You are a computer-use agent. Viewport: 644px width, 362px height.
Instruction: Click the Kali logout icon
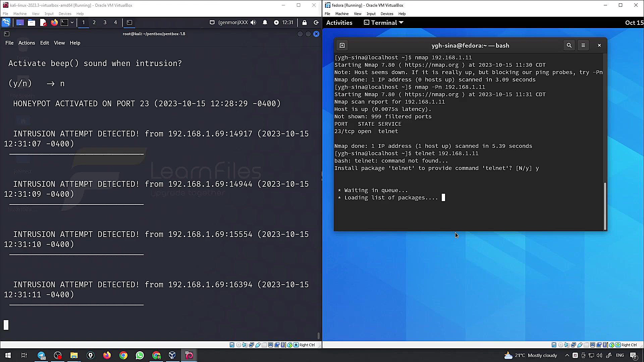316,22
